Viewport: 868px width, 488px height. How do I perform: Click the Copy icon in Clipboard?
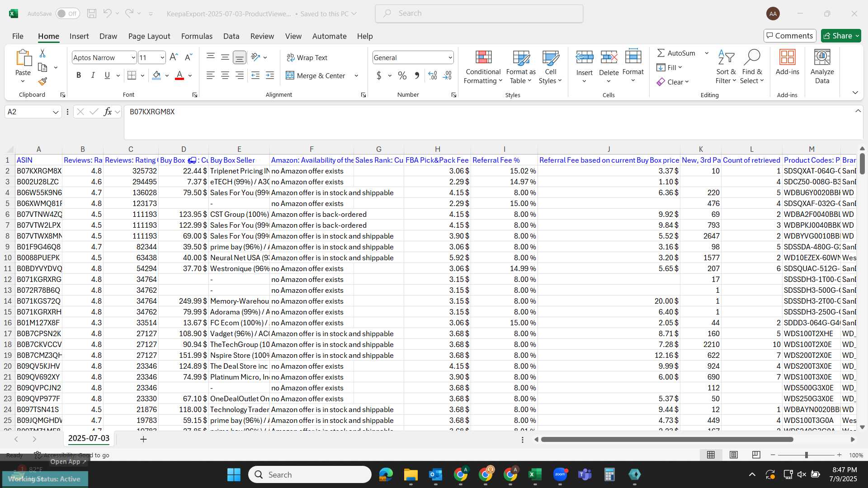pyautogui.click(x=42, y=67)
